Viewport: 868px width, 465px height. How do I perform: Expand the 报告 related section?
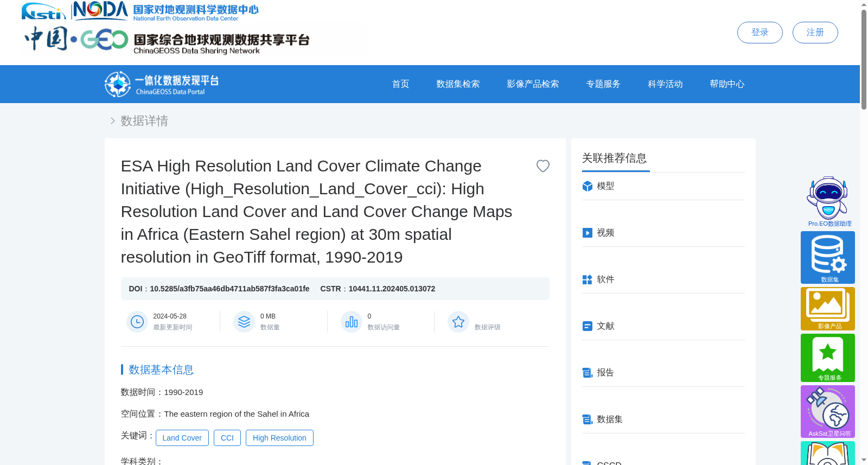point(663,373)
